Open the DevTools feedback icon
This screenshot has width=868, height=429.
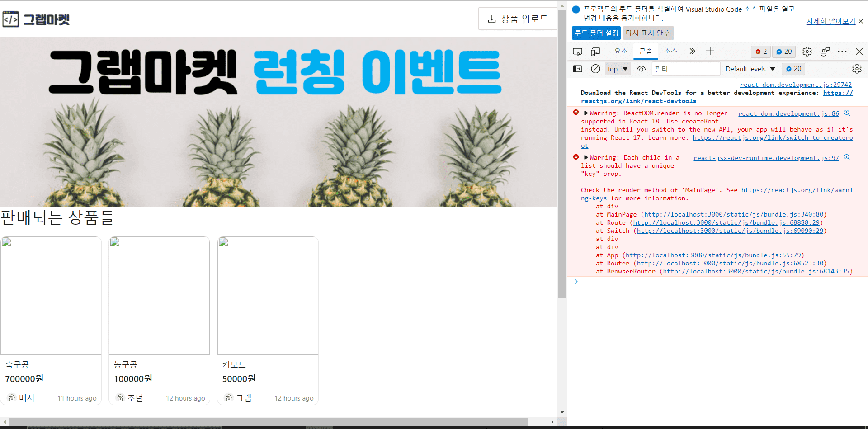click(x=825, y=52)
